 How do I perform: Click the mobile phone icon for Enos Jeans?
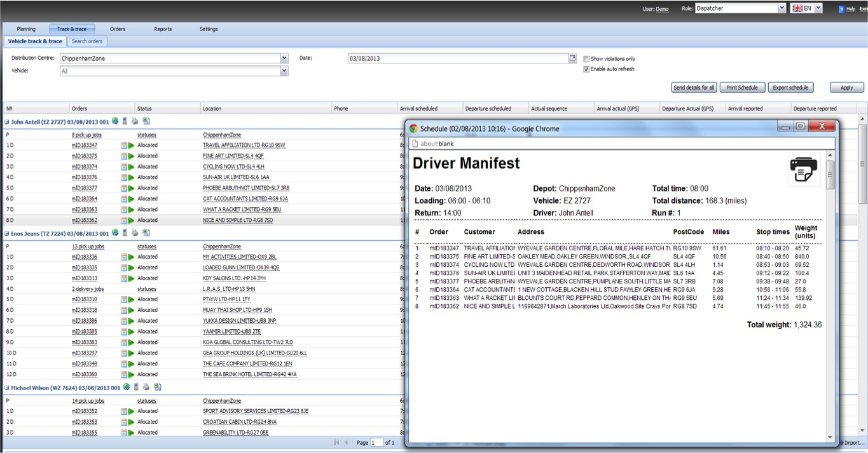click(x=125, y=233)
